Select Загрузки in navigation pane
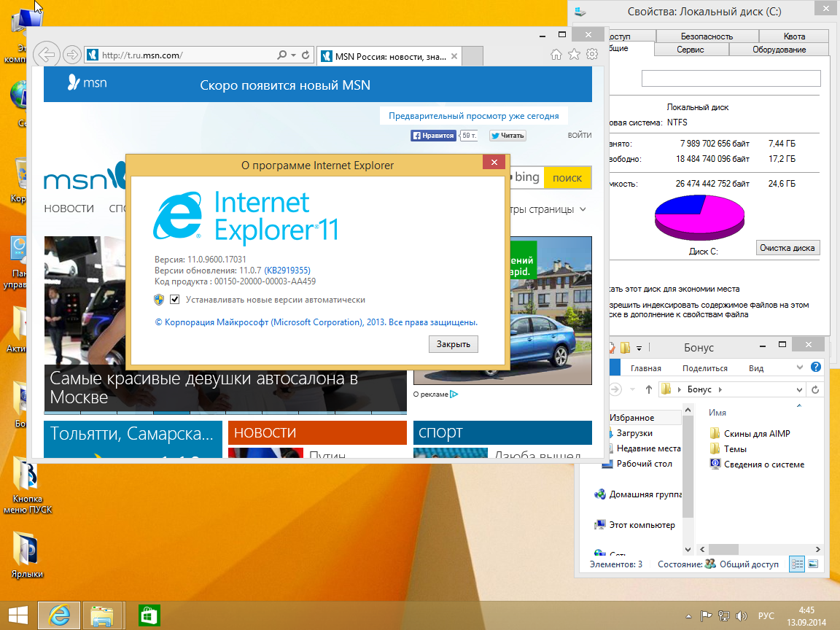The image size is (840, 630). tap(634, 433)
